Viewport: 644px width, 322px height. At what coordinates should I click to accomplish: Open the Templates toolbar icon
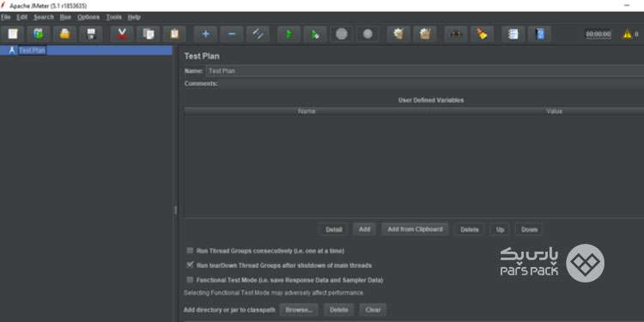tap(39, 34)
